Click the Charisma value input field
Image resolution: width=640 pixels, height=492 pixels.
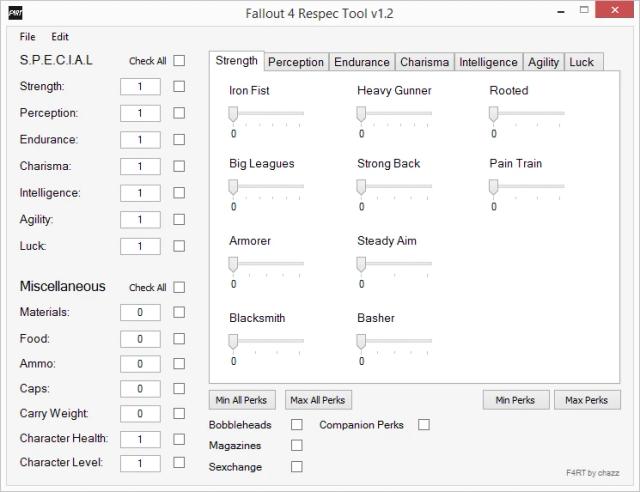pyautogui.click(x=140, y=166)
